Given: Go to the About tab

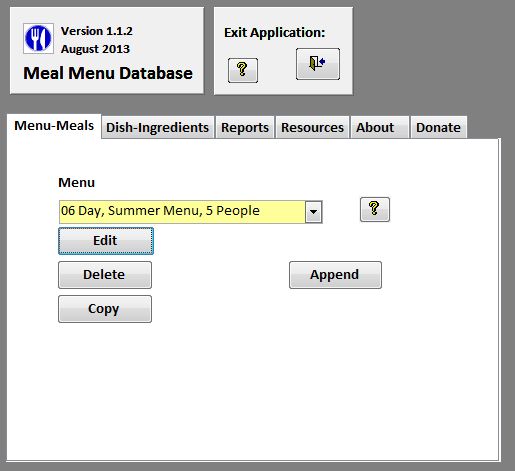Looking at the screenshot, I should click(379, 127).
